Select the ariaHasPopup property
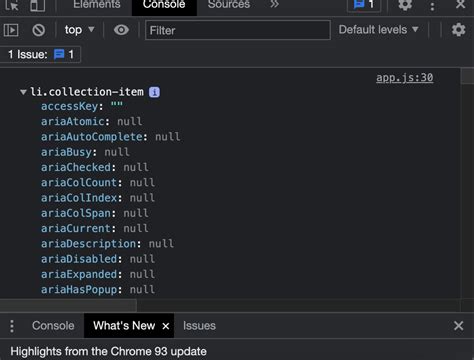Viewport: 474px width, 360px height. click(x=79, y=290)
